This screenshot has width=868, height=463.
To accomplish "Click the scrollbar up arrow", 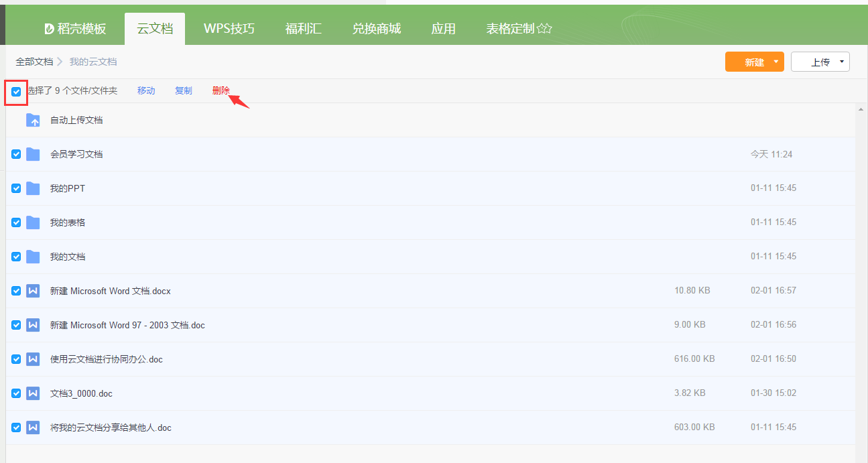I will (x=861, y=109).
